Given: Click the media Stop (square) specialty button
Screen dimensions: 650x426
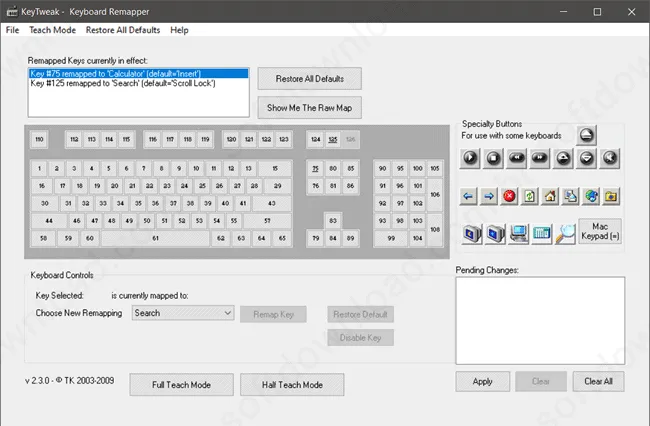Looking at the screenshot, I should (x=493, y=158).
